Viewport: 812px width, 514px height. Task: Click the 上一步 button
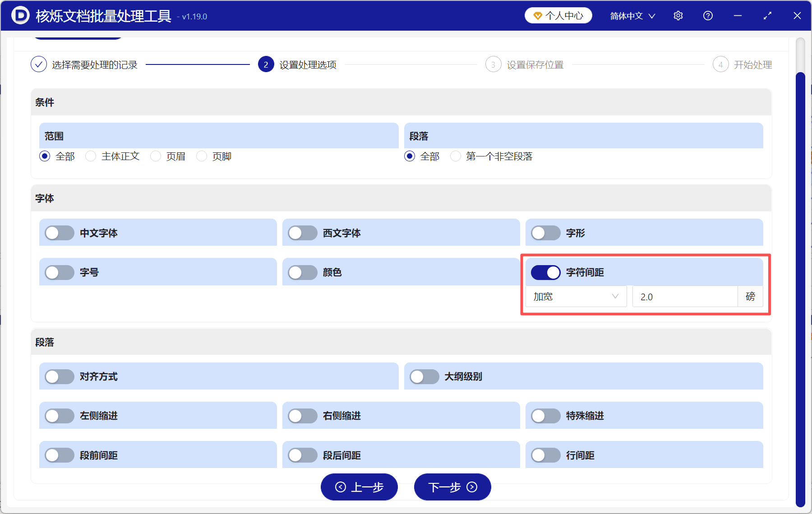coord(359,487)
